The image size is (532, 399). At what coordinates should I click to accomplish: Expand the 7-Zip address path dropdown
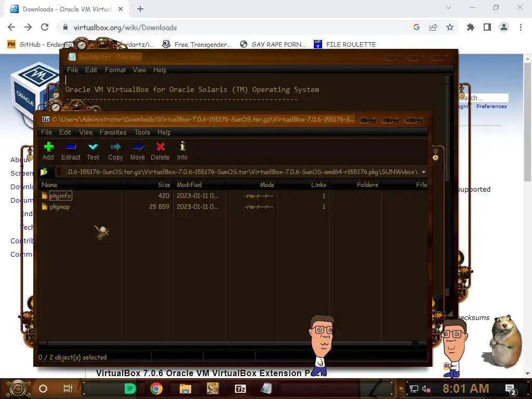pyautogui.click(x=423, y=172)
